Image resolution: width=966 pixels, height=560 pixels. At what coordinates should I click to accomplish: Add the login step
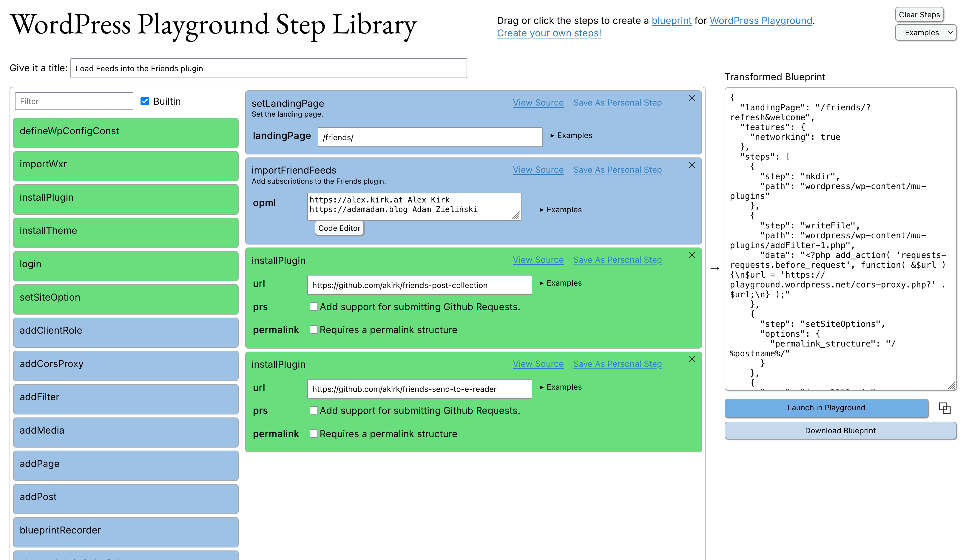126,266
